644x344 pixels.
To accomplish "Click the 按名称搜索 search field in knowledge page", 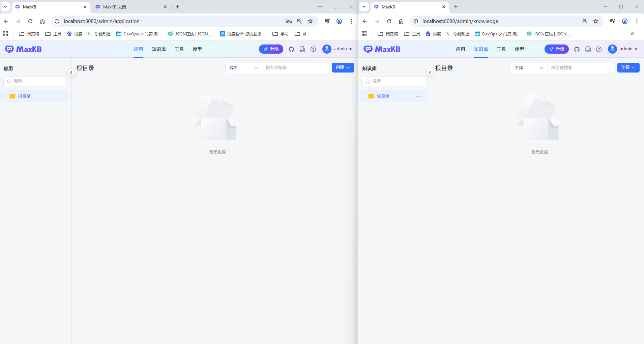I will (x=581, y=68).
